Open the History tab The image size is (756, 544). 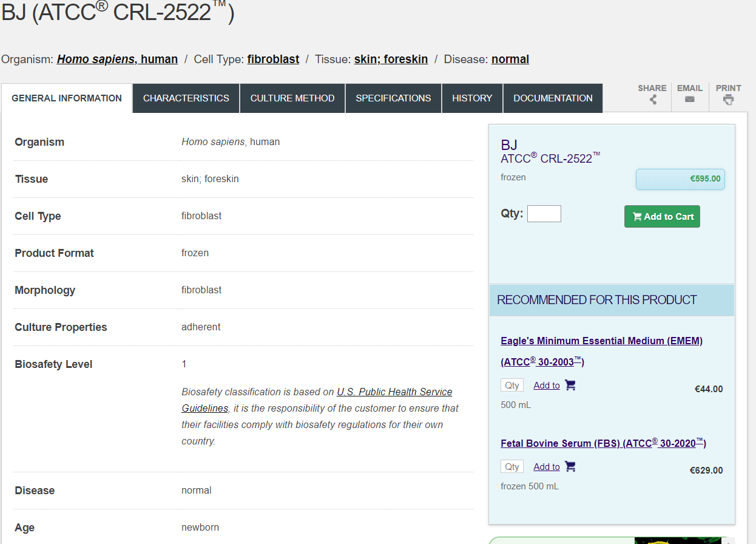pyautogui.click(x=472, y=98)
